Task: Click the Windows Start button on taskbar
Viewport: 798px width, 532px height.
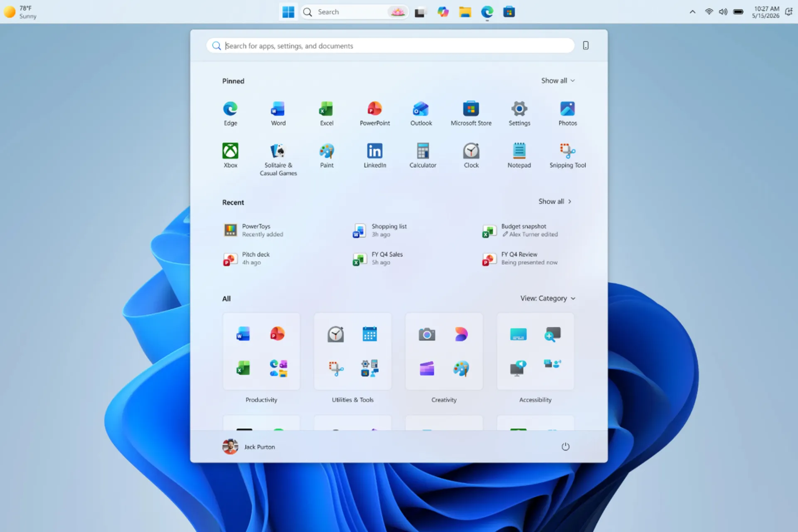Action: point(288,12)
